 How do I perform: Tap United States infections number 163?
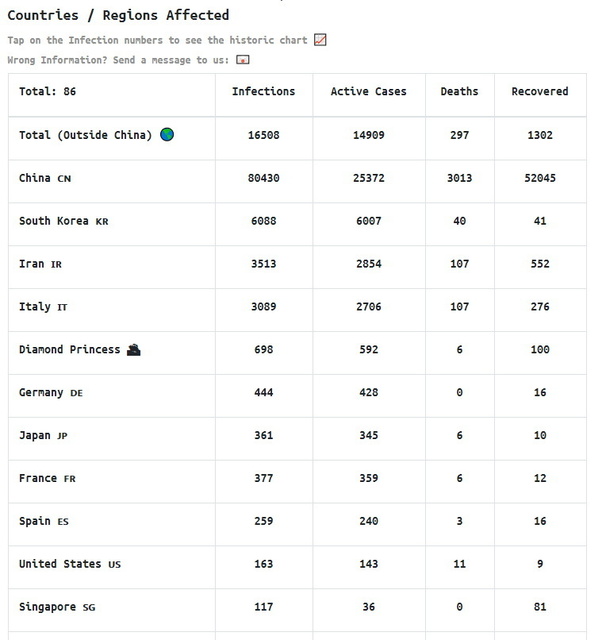264,564
